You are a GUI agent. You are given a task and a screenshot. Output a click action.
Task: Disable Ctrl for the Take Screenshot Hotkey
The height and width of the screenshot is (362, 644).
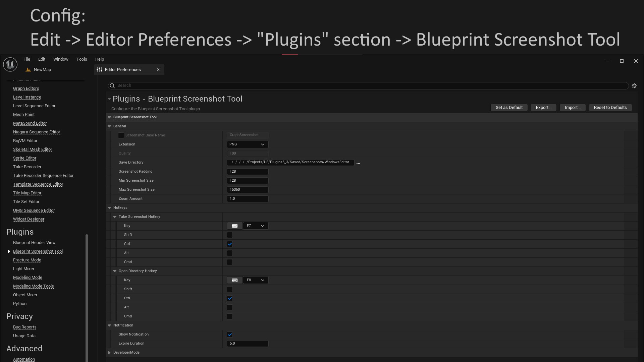coord(230,244)
